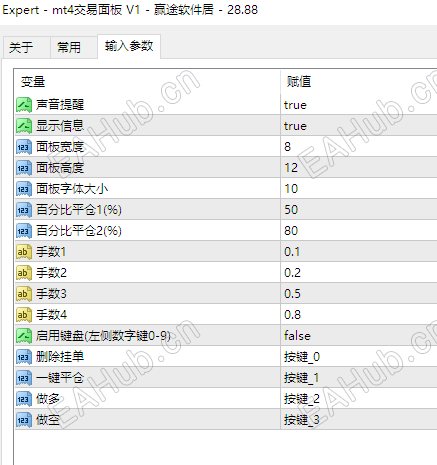Select the 百分比平仓2(%) variable name
The image size is (437, 465).
(79, 231)
